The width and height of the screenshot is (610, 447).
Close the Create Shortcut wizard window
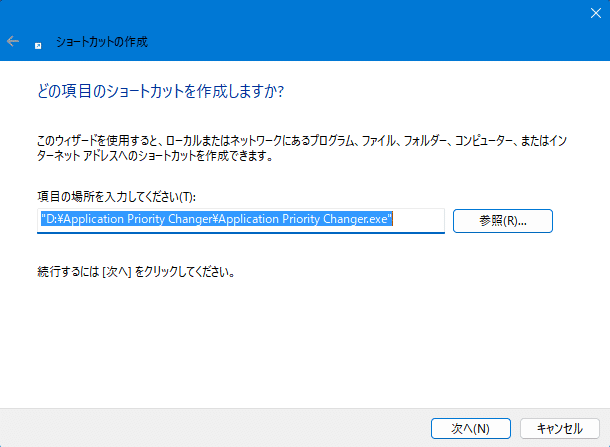[596, 13]
